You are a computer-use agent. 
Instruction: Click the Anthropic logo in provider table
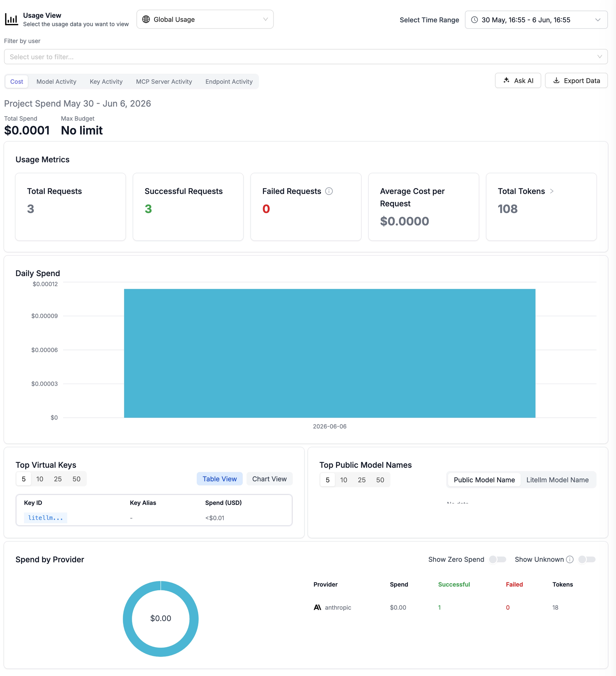(x=318, y=607)
